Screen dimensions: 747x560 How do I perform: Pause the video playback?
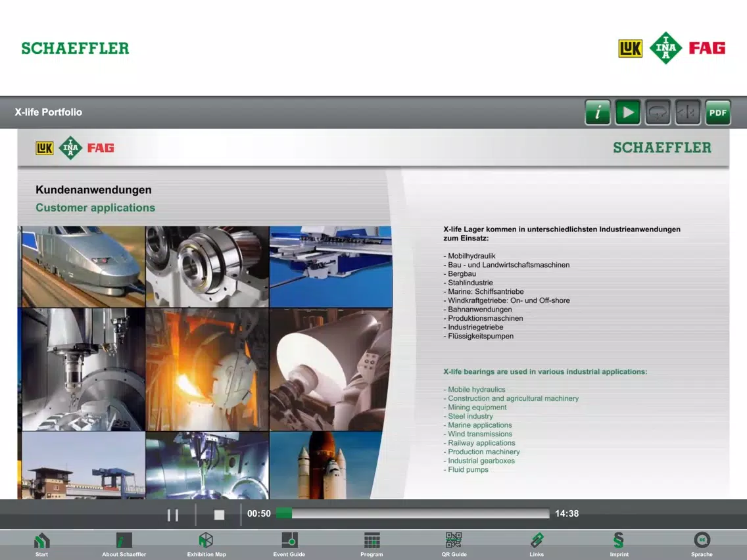click(x=173, y=514)
